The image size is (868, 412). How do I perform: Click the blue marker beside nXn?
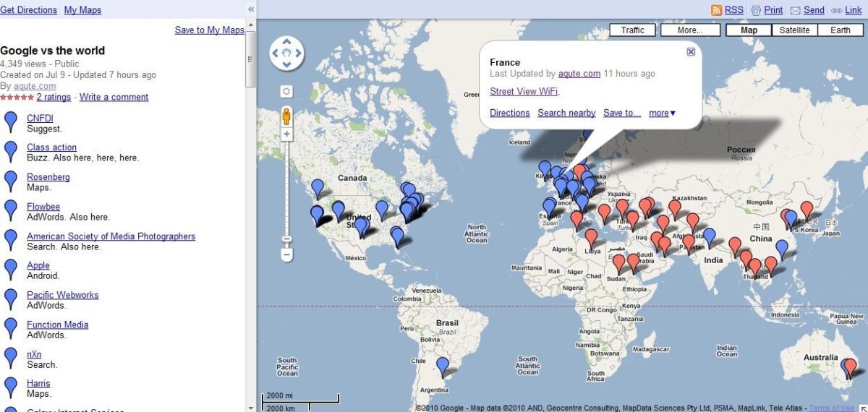11,358
